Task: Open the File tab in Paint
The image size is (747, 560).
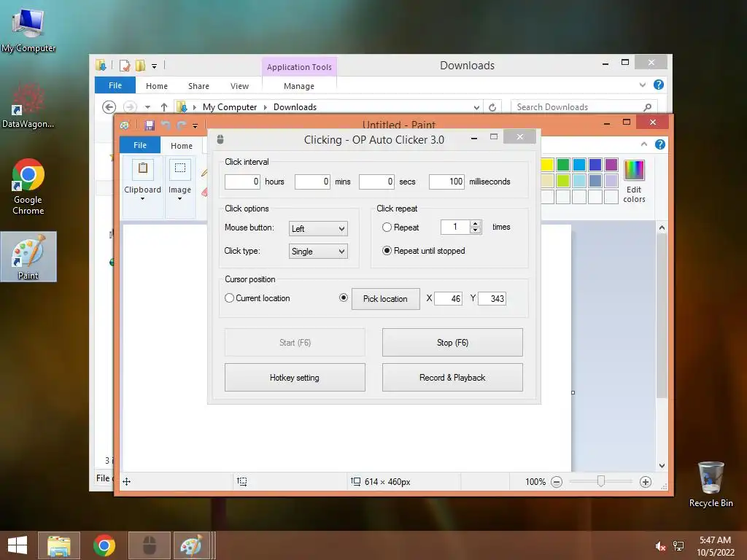Action: tap(140, 145)
